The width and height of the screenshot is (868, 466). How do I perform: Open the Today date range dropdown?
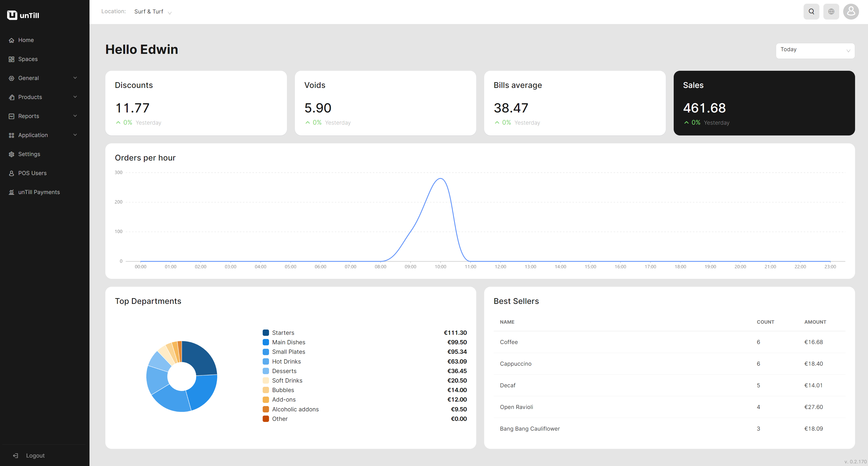click(815, 50)
